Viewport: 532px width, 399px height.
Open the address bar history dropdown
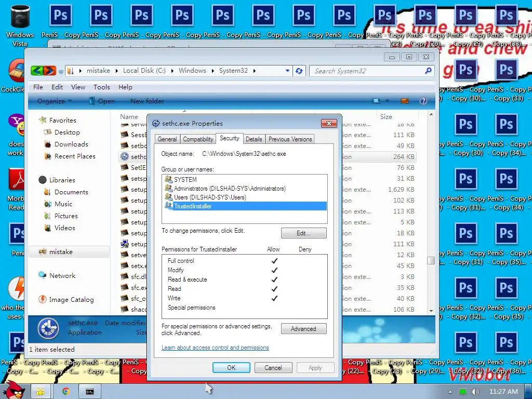click(287, 71)
